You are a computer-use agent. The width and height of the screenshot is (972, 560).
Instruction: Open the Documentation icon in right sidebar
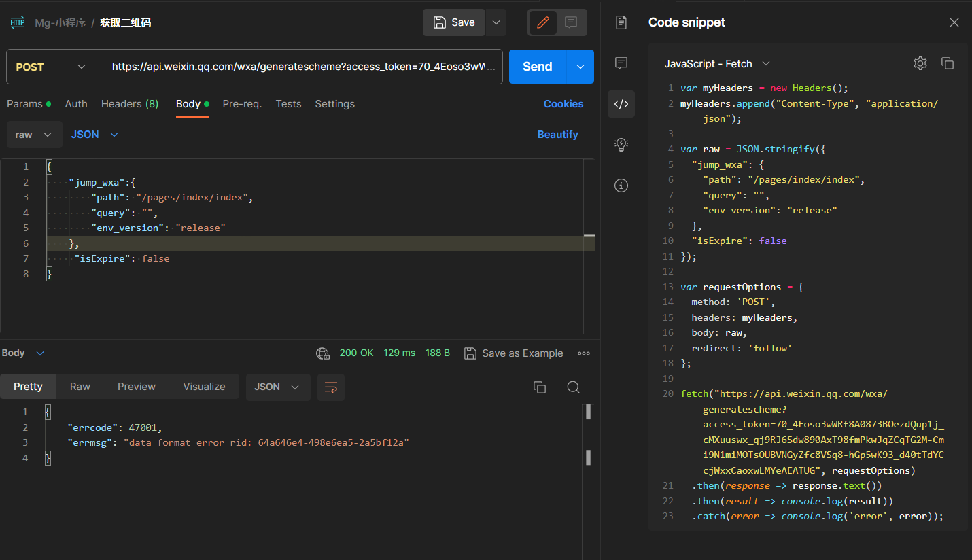click(x=621, y=22)
